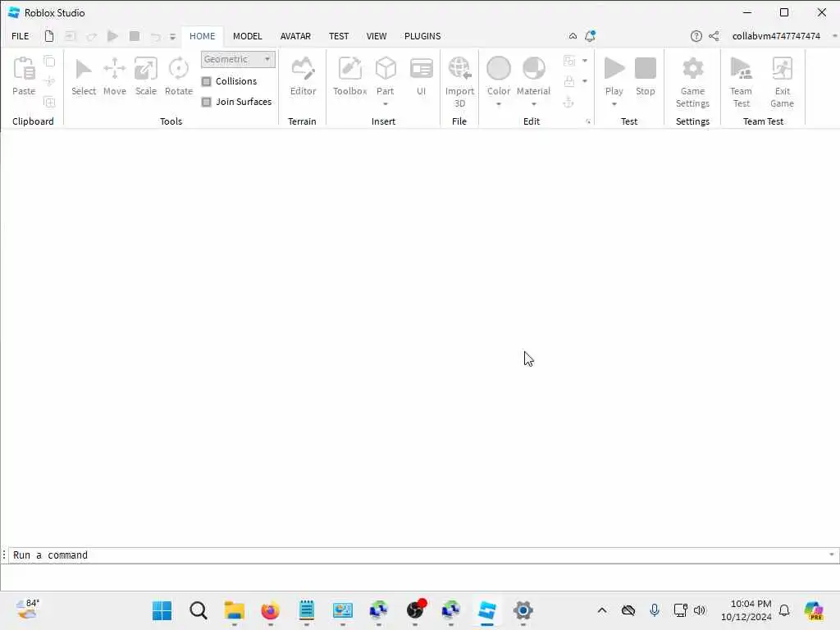Show hidden system tray icons
Viewport: 840px width, 630px height.
click(601, 610)
